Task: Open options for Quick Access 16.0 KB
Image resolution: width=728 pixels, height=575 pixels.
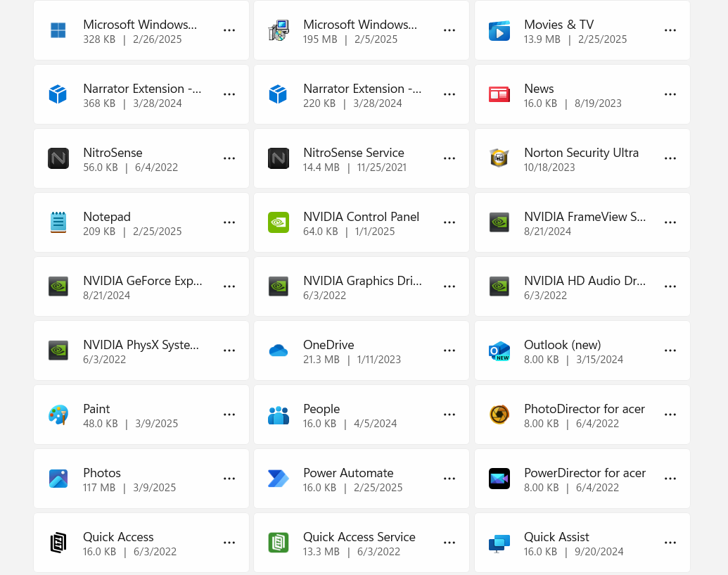Action: pyautogui.click(x=229, y=543)
